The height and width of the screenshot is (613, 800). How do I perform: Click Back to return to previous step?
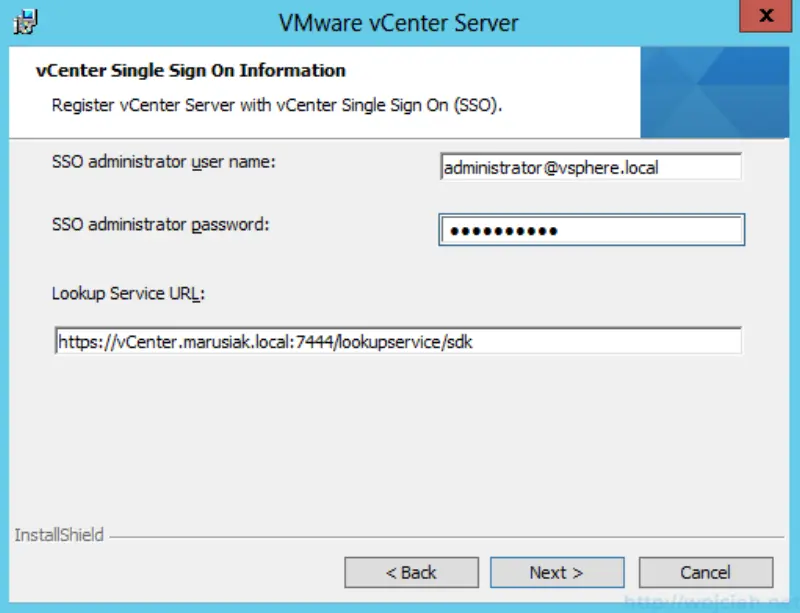tap(413, 572)
